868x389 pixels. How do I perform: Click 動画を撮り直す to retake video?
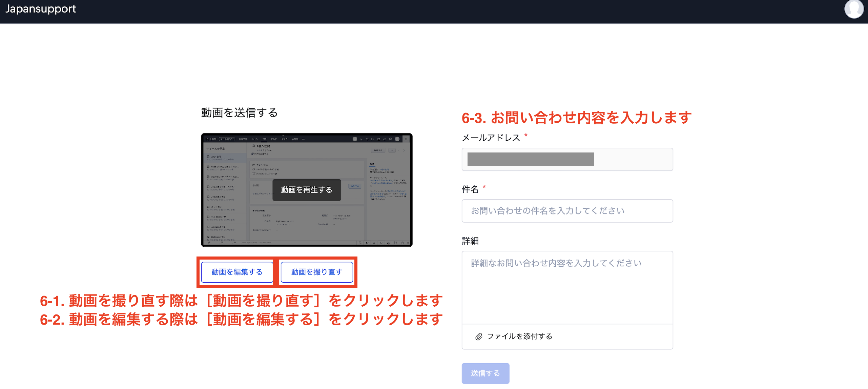coord(316,272)
